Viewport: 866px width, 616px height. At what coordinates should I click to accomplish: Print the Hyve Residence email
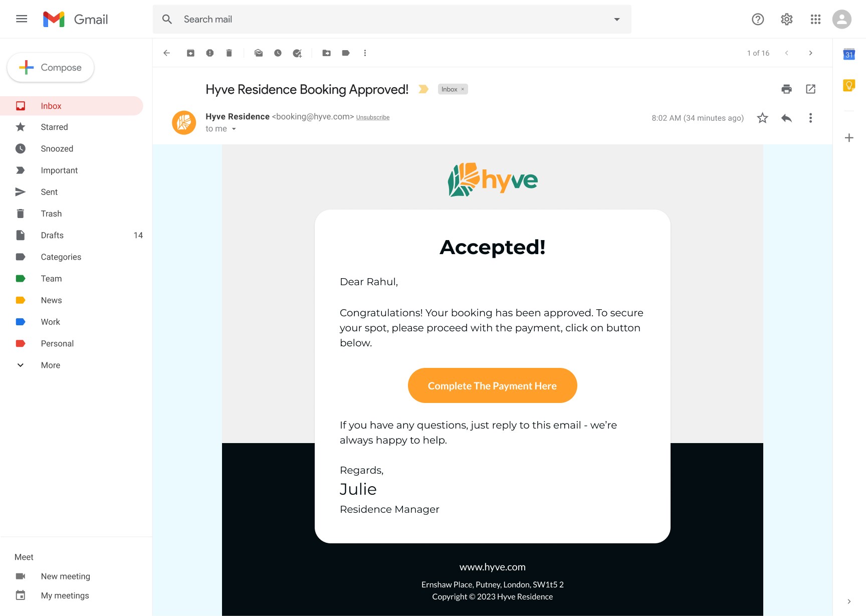coord(786,89)
